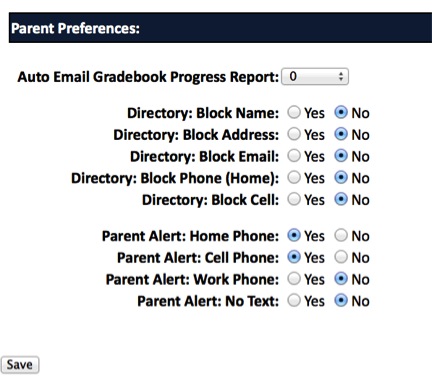Set Directory: Block Email to Yes

pos(294,156)
